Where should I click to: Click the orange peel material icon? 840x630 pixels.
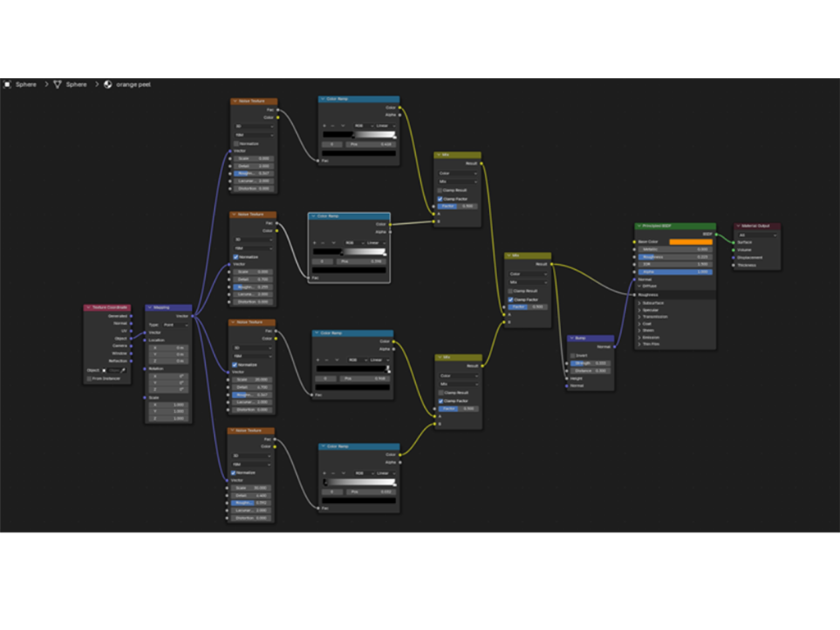pyautogui.click(x=107, y=84)
